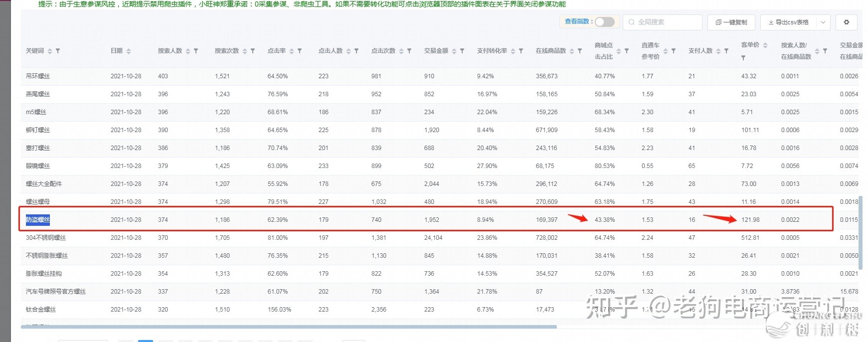This screenshot has height=342, width=868.
Task: Click the 点击率 column filter icon
Action: tap(300, 51)
